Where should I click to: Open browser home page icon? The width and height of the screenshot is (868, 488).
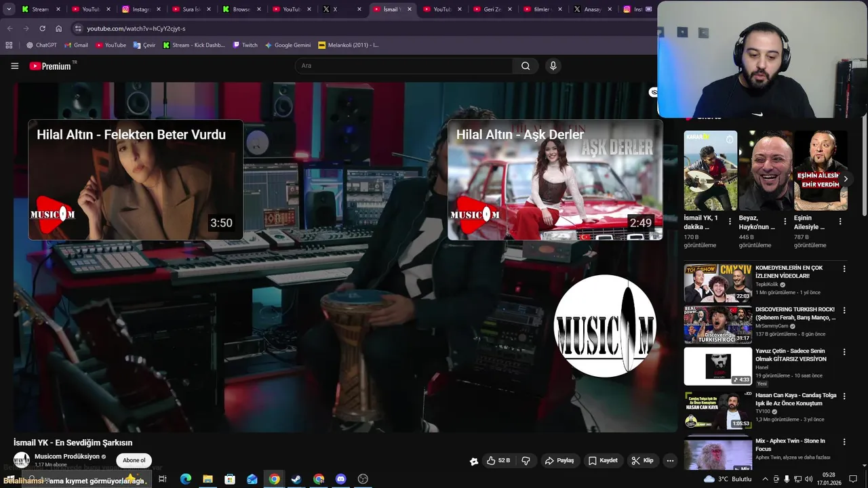coord(58,28)
